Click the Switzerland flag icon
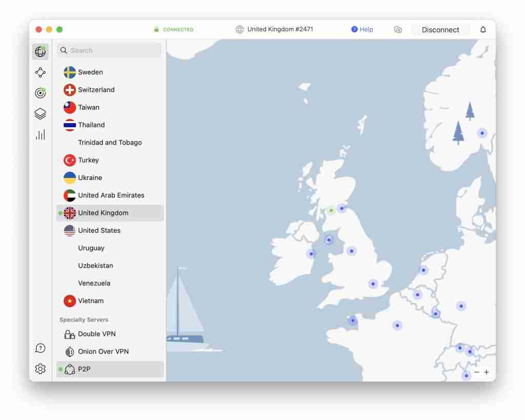525x420 pixels. click(x=70, y=90)
